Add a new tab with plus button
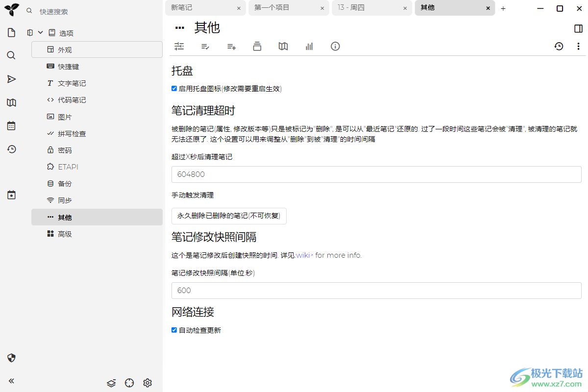The image size is (588, 392). click(x=503, y=8)
